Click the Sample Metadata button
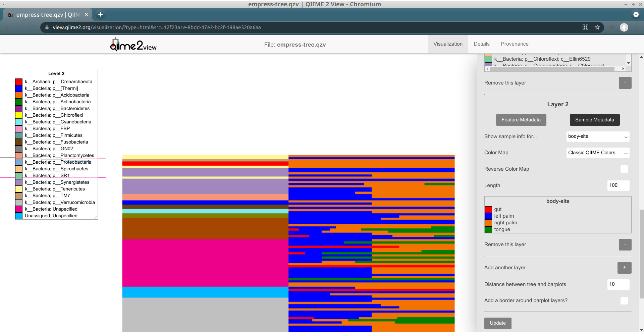 pos(594,120)
